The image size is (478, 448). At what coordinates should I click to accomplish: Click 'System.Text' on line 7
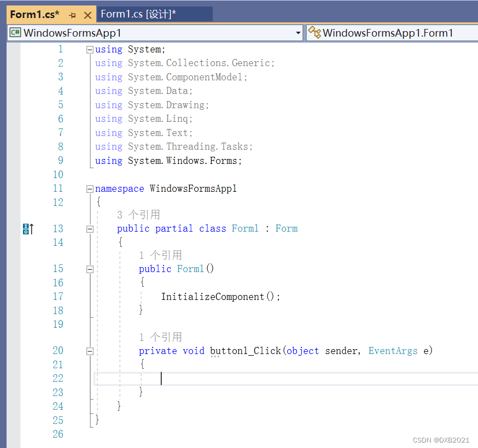(x=158, y=133)
